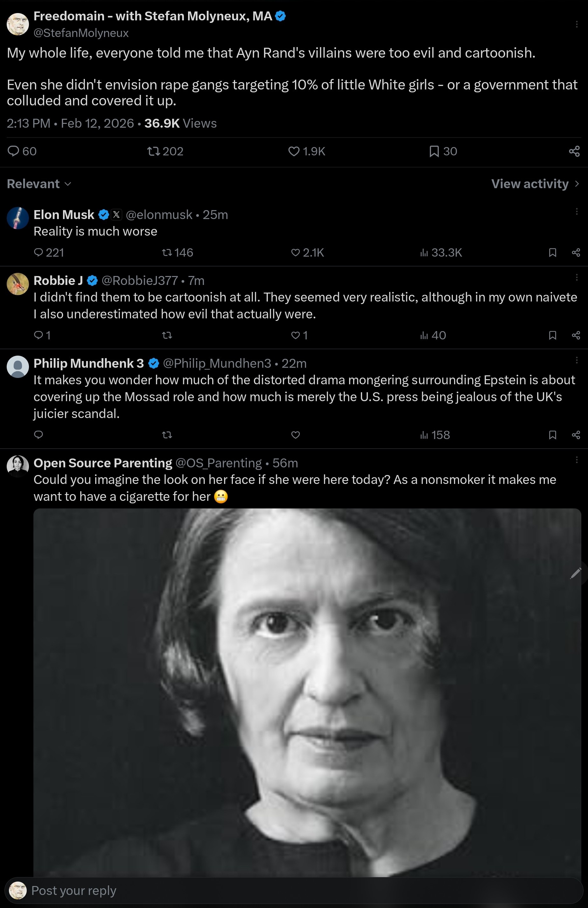The width and height of the screenshot is (588, 908).
Task: Open the @elonmusk profile link
Action: pyautogui.click(x=159, y=215)
